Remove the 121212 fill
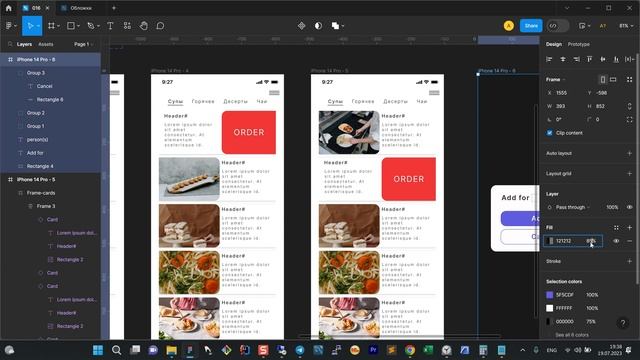This screenshot has width=640, height=360. click(629, 241)
